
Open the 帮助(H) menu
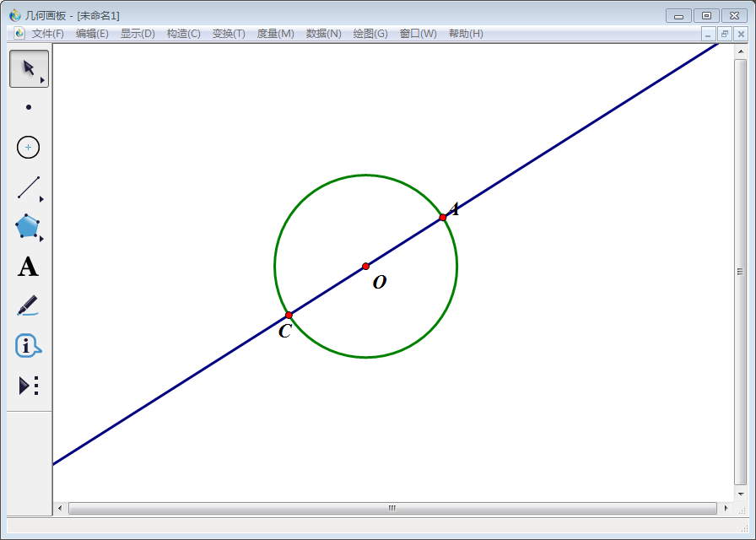point(466,34)
